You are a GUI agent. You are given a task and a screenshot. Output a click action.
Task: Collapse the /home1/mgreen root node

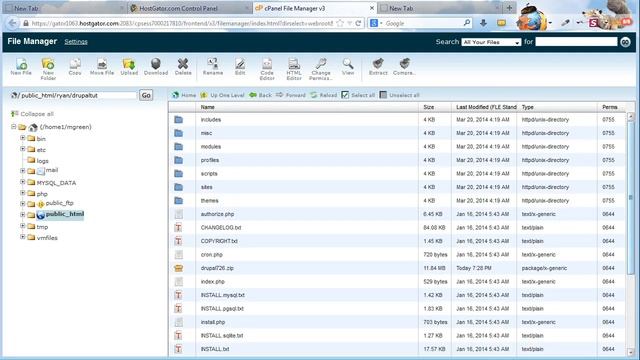pos(14,127)
